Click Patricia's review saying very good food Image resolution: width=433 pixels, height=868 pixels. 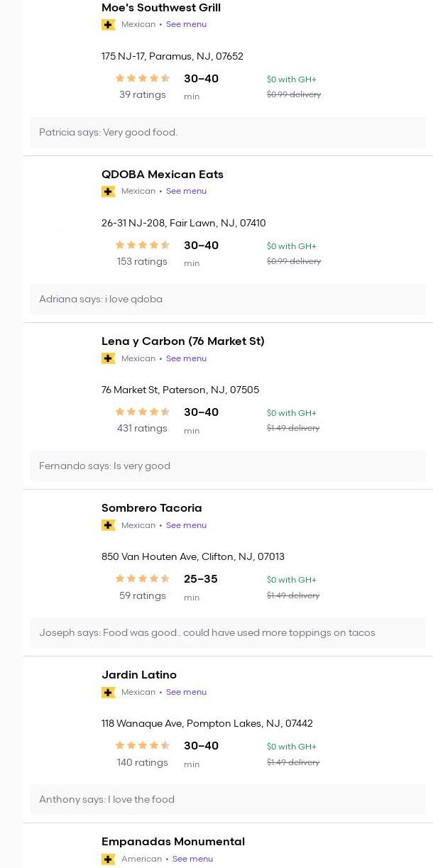[x=108, y=133]
